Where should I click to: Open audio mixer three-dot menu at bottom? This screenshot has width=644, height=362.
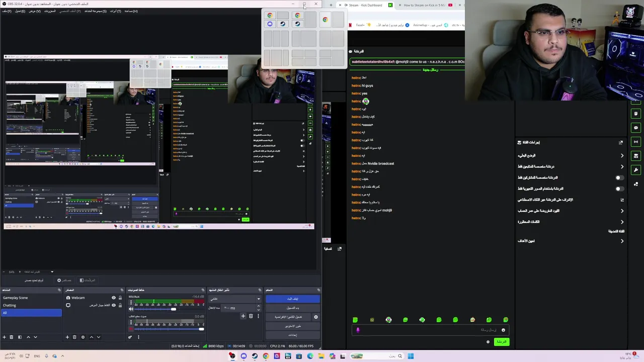pyautogui.click(x=138, y=337)
